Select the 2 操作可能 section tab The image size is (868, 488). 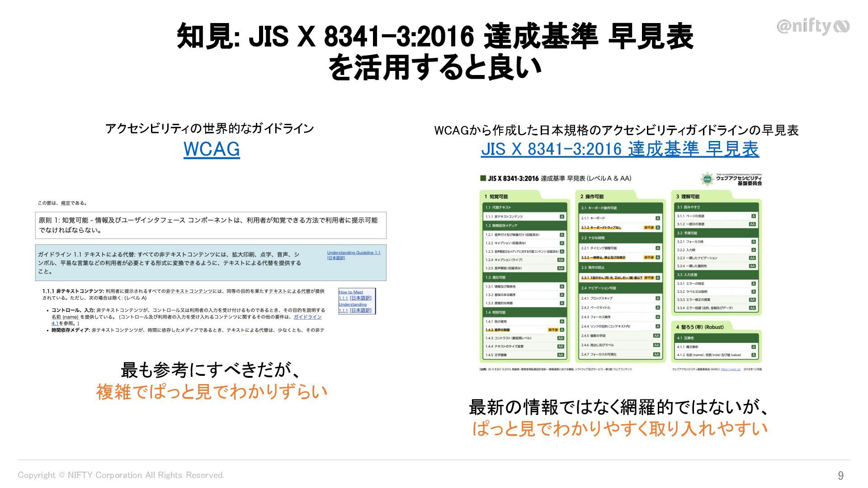click(592, 197)
